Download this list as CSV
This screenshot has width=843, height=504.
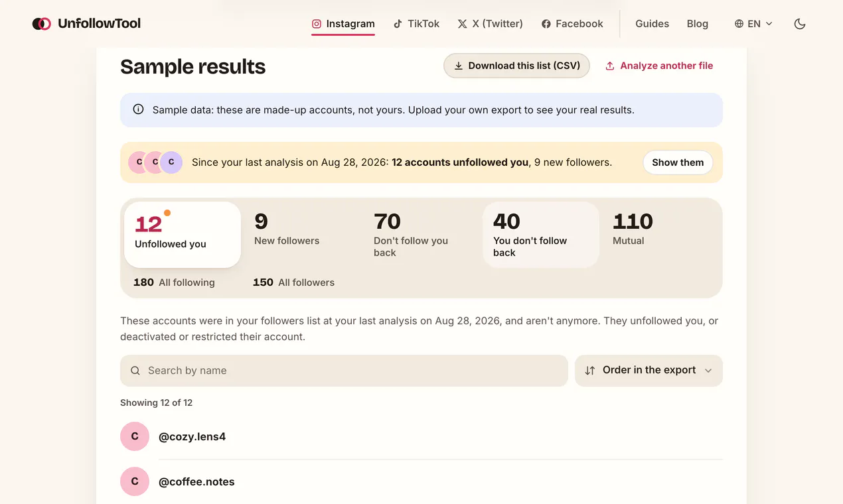click(516, 66)
